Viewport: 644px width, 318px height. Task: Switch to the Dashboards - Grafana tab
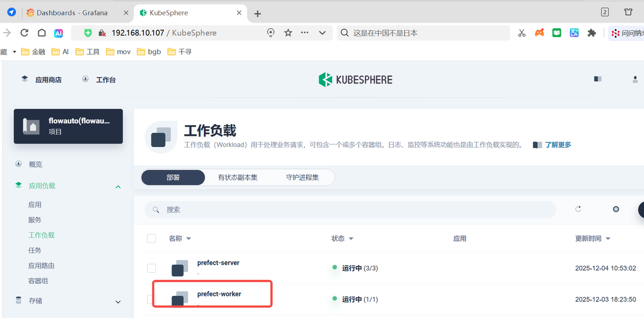(x=73, y=13)
